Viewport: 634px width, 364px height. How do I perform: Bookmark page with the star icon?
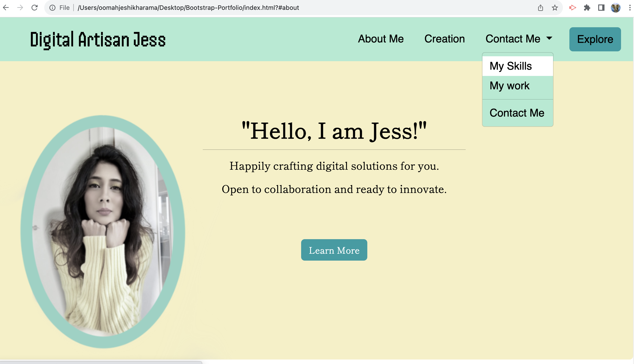555,8
